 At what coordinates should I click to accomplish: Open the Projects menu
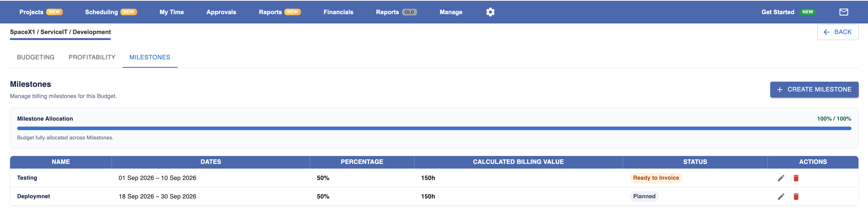pyautogui.click(x=41, y=12)
